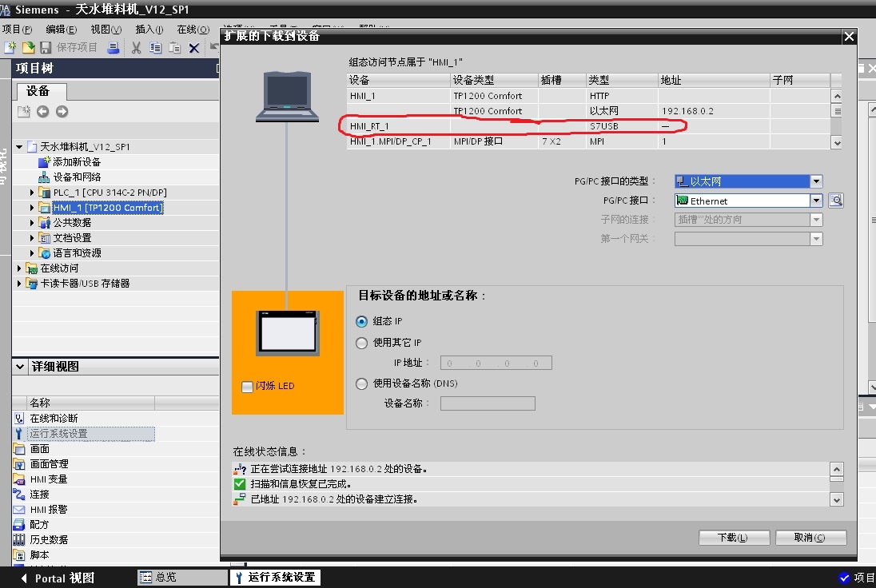Open the 编辑(E) menu
This screenshot has height=588, width=876.
[x=61, y=29]
